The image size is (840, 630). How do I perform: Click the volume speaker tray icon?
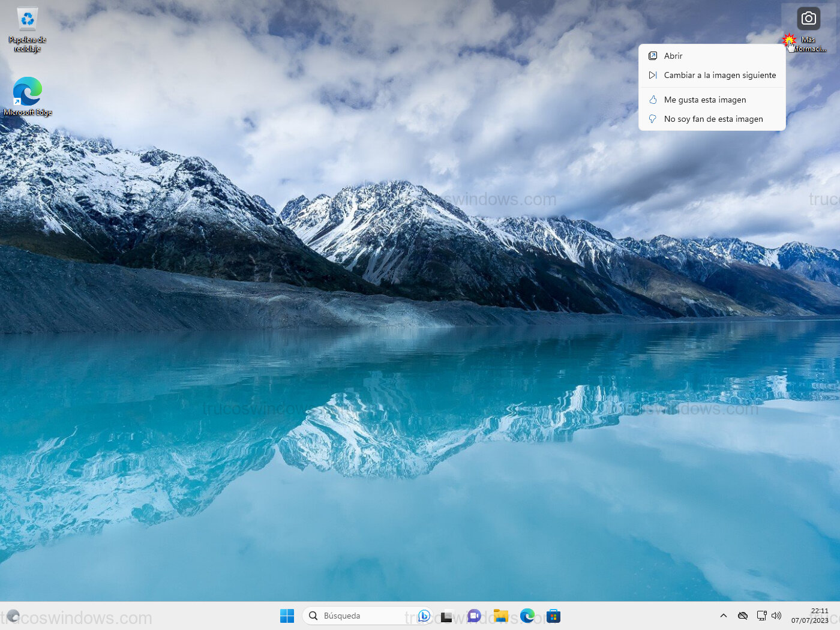point(776,616)
